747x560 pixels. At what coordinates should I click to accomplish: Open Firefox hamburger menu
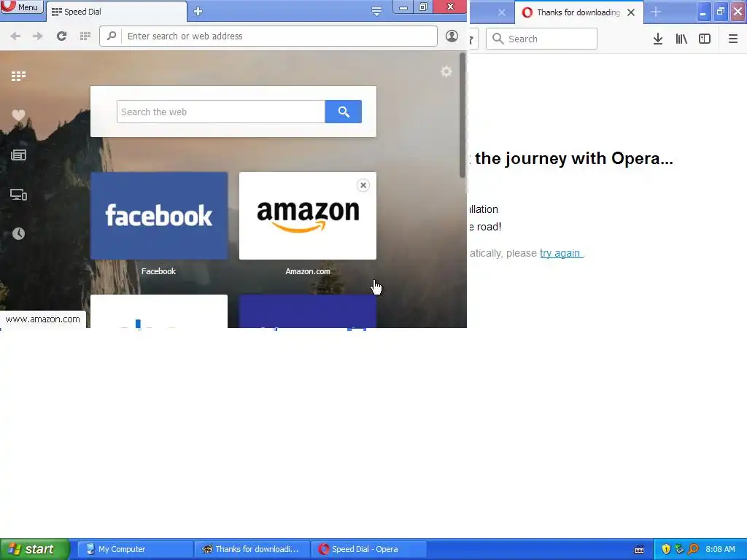coord(733,39)
